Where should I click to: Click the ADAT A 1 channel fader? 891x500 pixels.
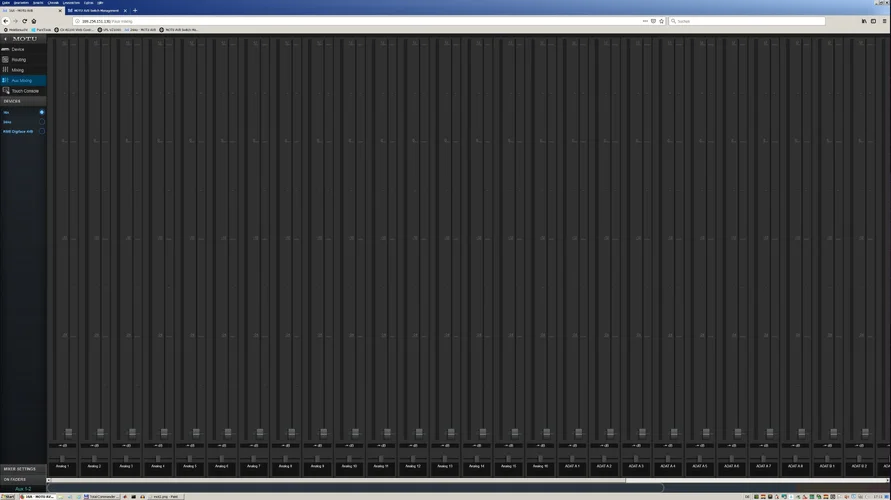coord(578,433)
